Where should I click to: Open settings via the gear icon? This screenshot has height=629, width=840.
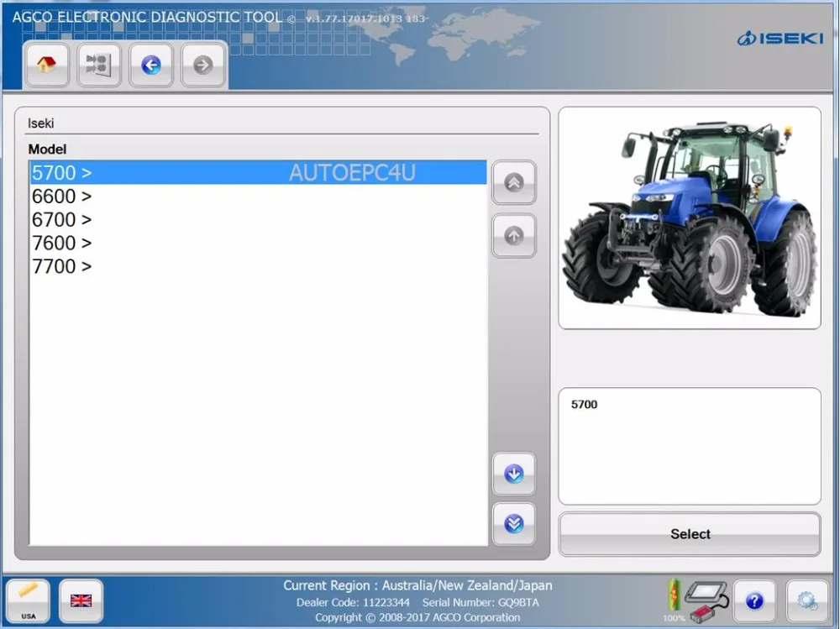807,600
